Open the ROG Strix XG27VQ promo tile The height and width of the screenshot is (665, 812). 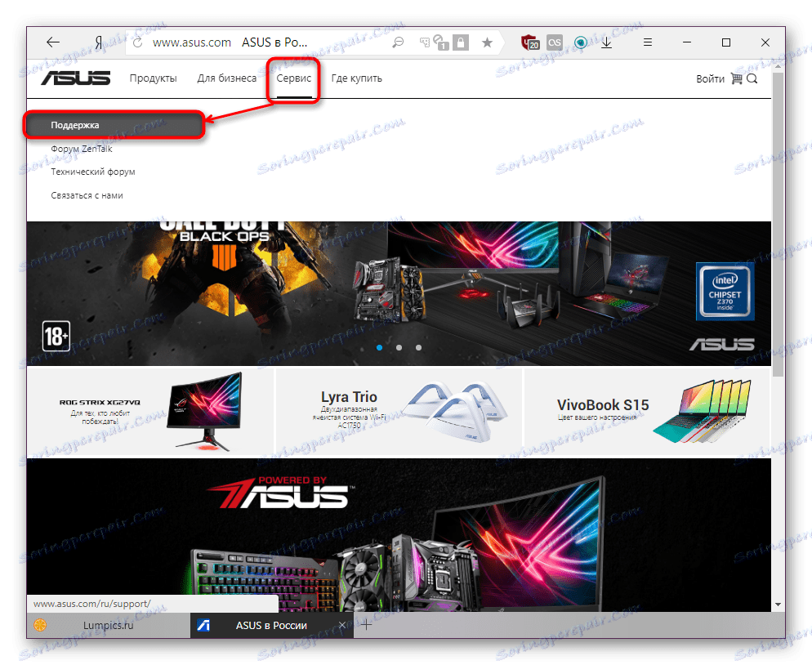coord(150,412)
